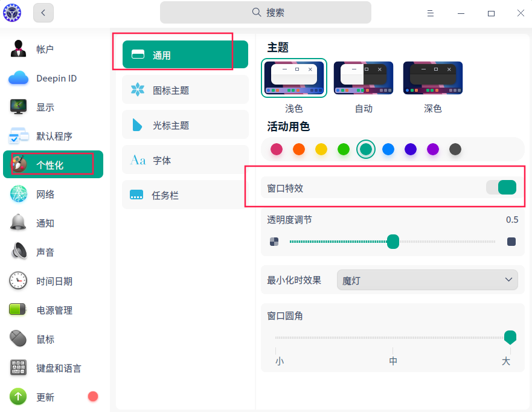Pick the dark gray accent color
The height and width of the screenshot is (412, 532).
pyautogui.click(x=455, y=149)
